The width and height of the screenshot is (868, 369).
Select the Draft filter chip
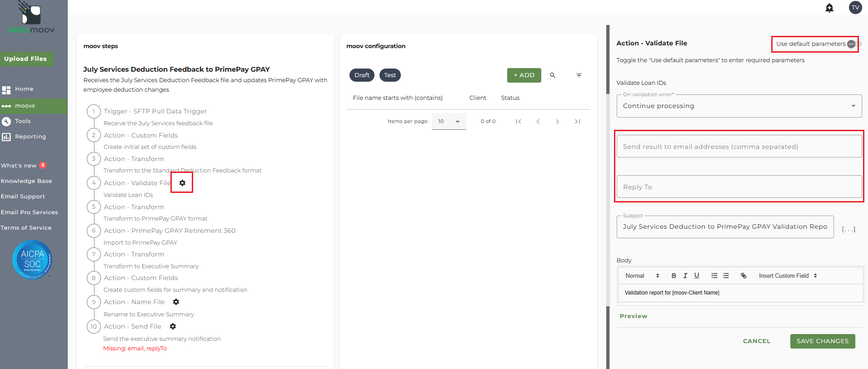(x=362, y=75)
